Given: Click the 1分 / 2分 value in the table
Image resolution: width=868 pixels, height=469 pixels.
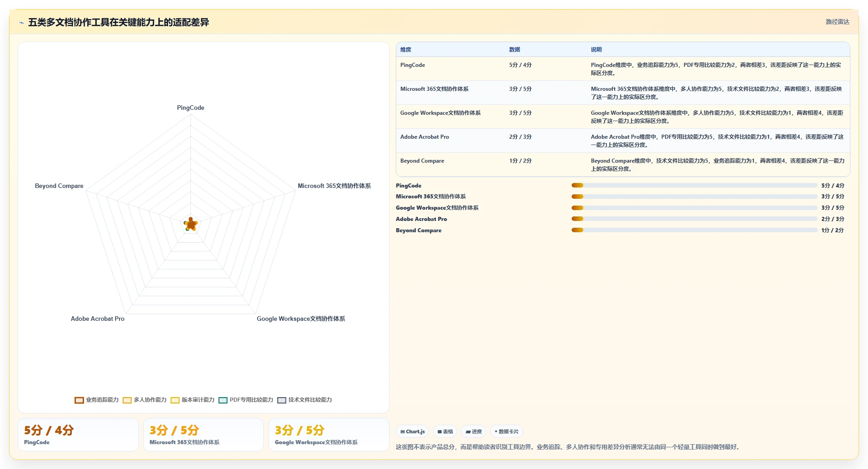Looking at the screenshot, I should [521, 161].
